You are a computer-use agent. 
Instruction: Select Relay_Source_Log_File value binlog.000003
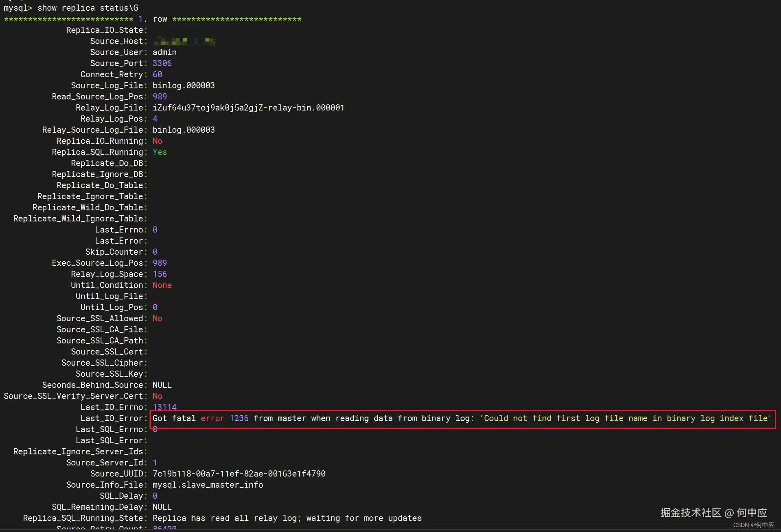pos(184,130)
